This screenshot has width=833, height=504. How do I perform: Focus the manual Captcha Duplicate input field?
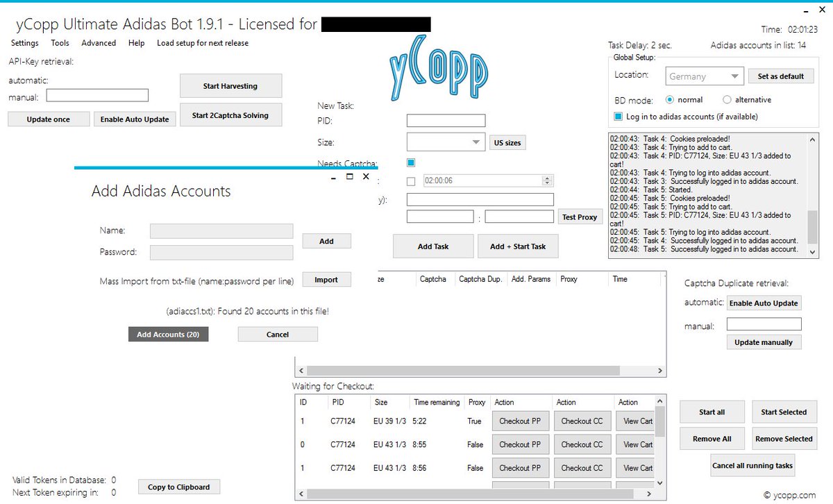tap(764, 324)
